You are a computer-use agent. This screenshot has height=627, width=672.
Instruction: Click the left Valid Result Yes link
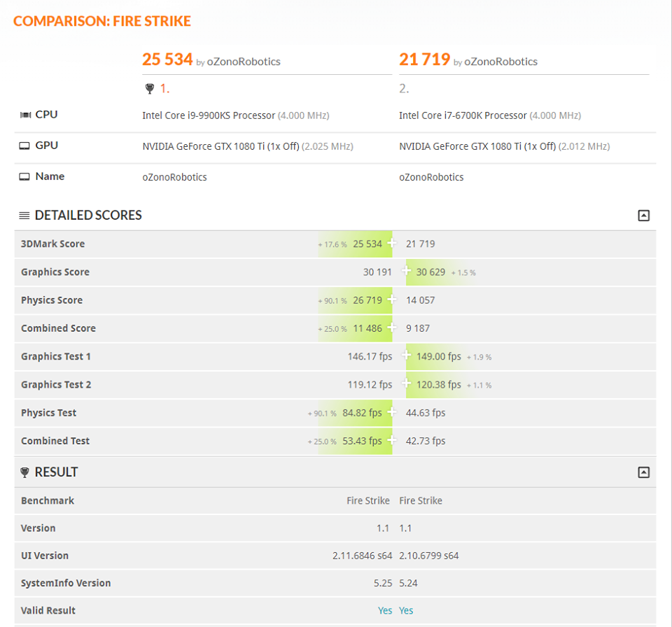point(385,610)
